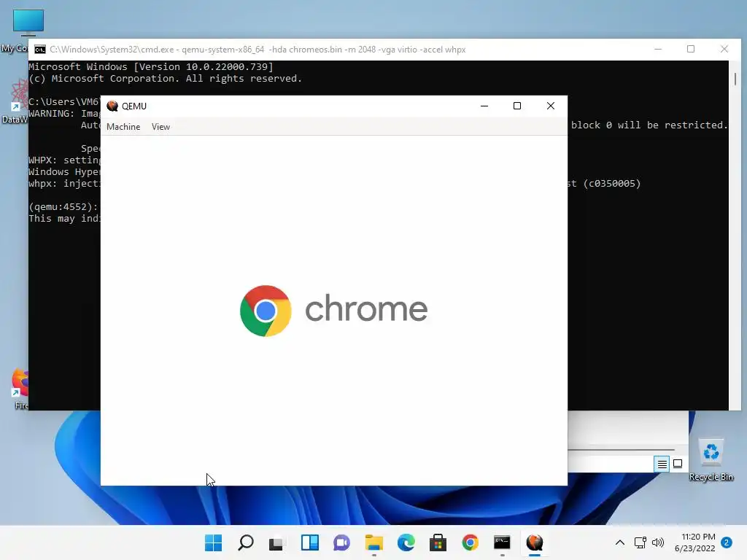This screenshot has width=747, height=560.
Task: Minimize the cmd.exe window
Action: pos(658,49)
